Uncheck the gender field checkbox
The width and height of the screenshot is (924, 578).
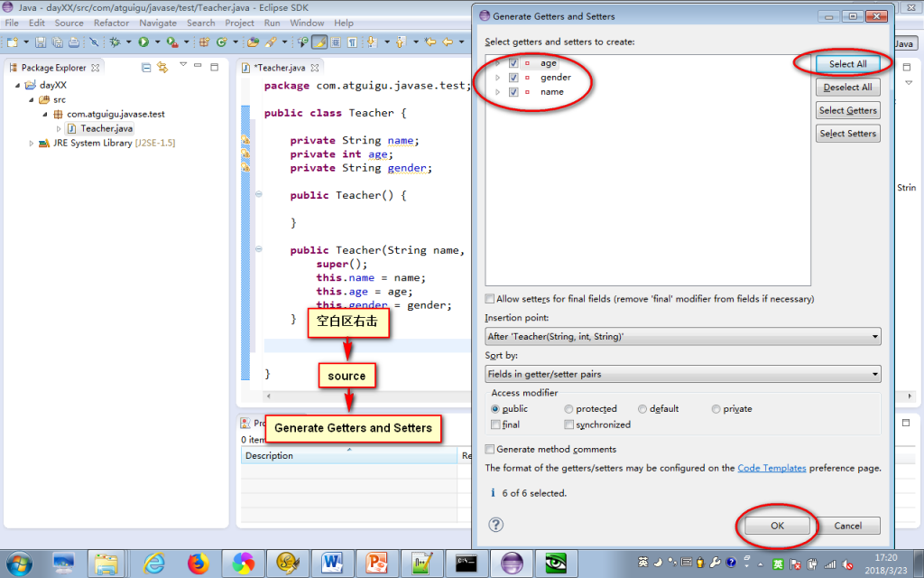pyautogui.click(x=513, y=78)
